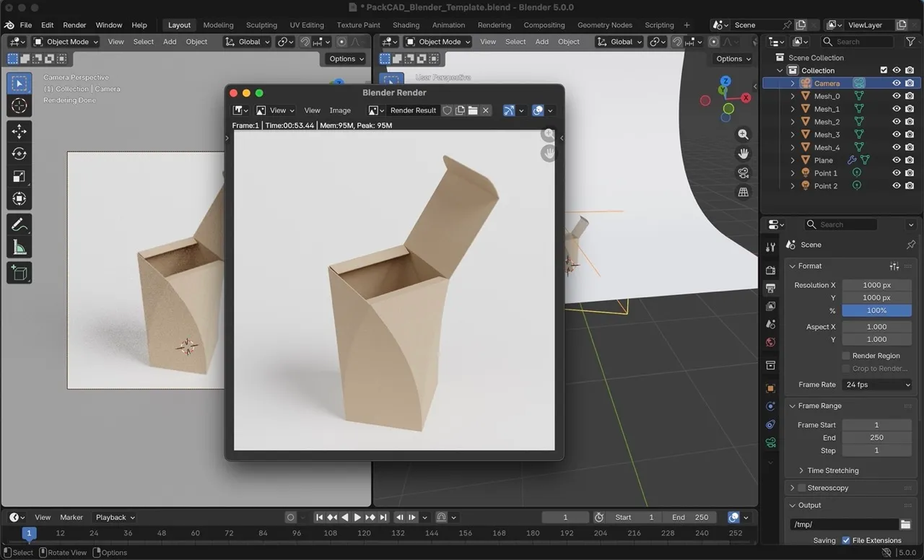Viewport: 924px width, 560px height.
Task: Expand the Mesh_0 item in the outliner
Action: point(791,96)
